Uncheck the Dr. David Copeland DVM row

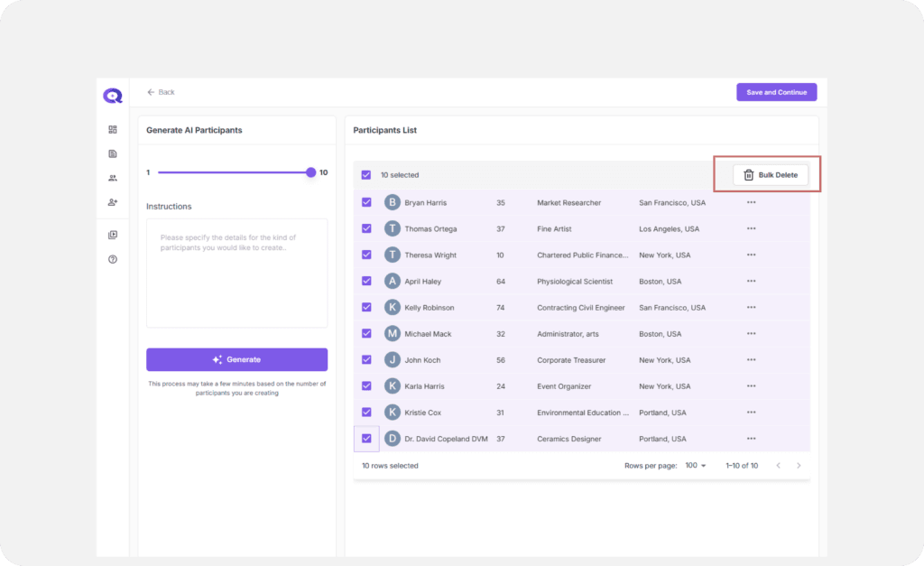366,439
